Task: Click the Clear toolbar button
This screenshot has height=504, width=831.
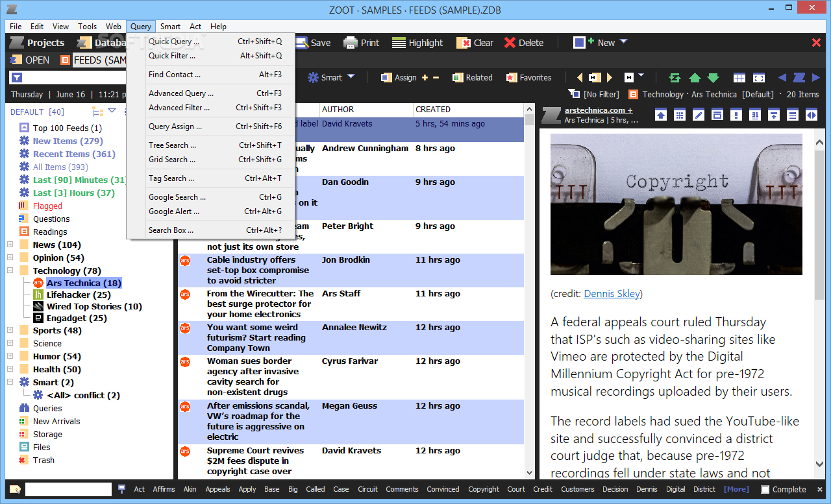Action: (x=475, y=43)
